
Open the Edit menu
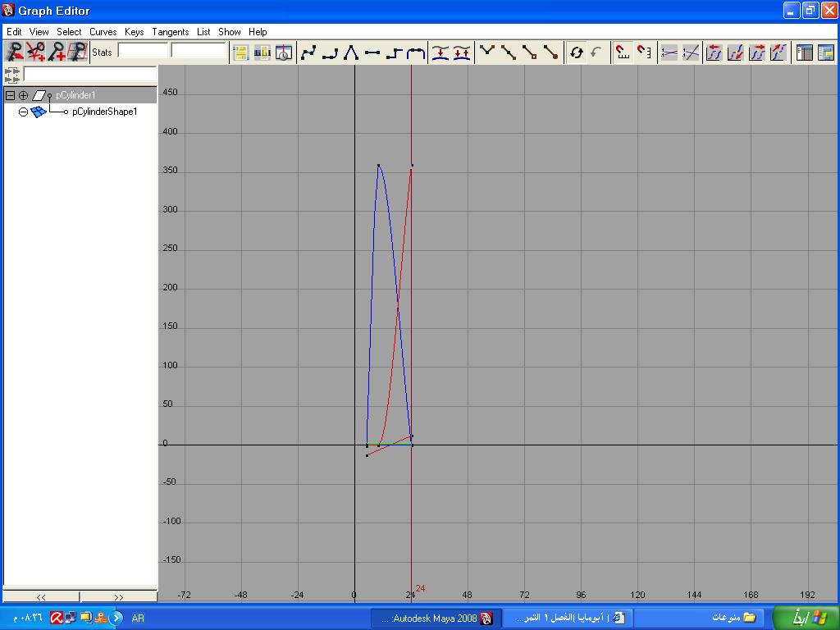(x=14, y=32)
